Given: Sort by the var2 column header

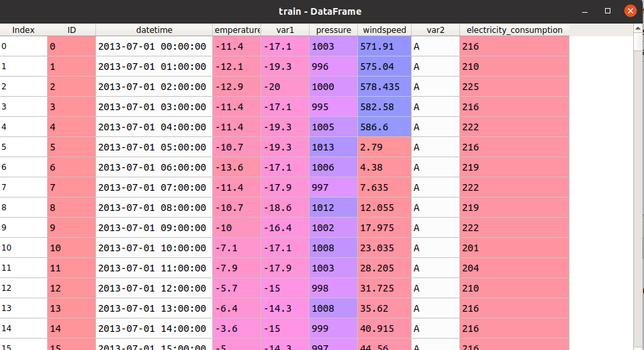Looking at the screenshot, I should [435, 30].
